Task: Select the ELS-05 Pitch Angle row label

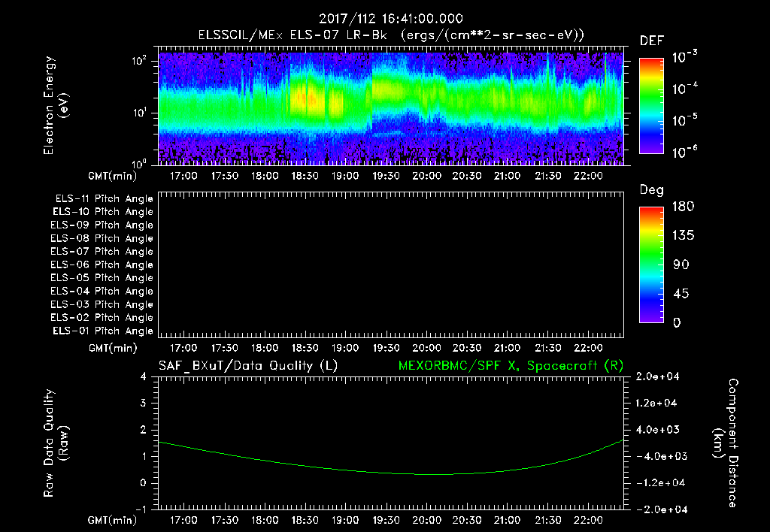Action: [x=102, y=278]
